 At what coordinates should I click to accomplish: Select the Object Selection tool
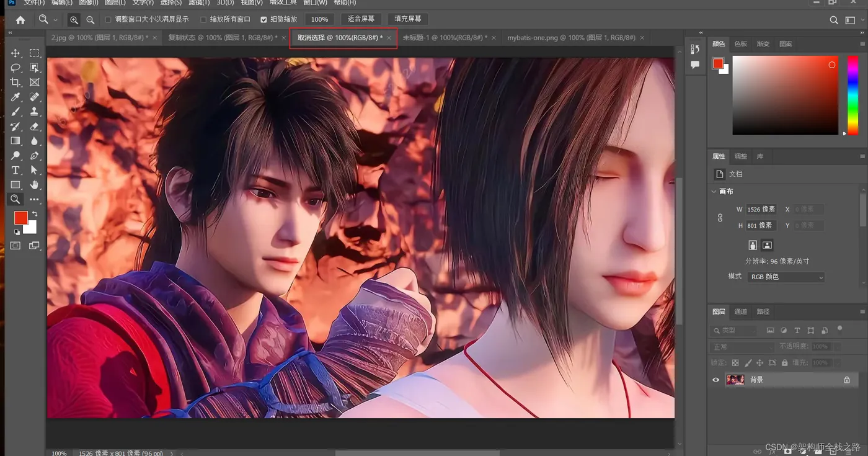tap(35, 68)
